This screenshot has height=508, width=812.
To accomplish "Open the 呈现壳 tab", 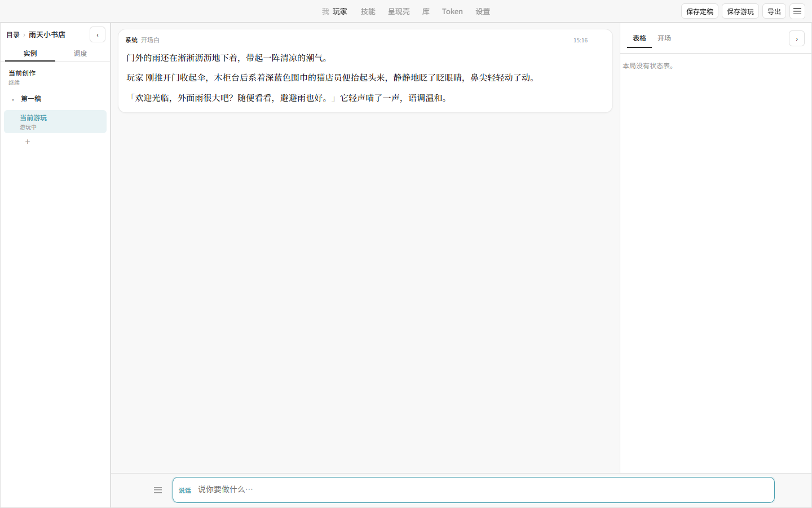I will point(399,11).
